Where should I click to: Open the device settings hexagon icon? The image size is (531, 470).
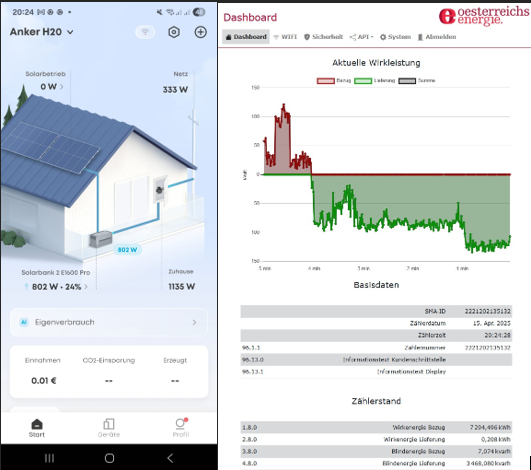coord(174,32)
